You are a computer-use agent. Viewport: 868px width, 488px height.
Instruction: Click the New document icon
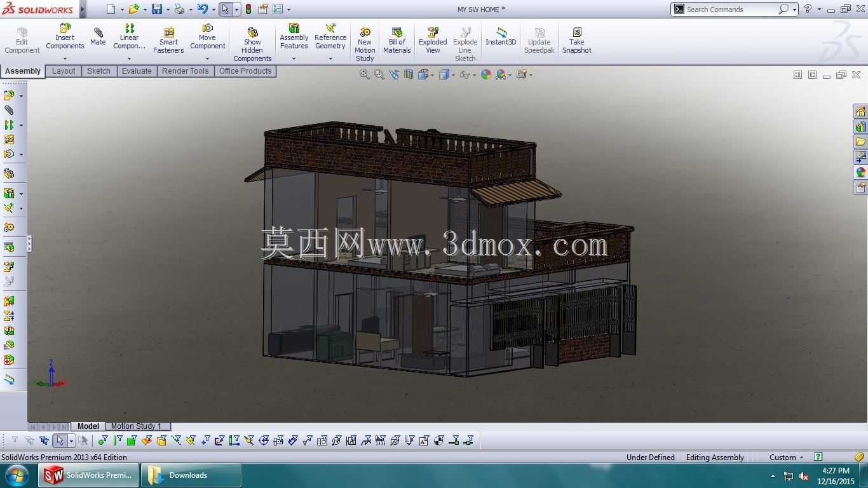click(111, 9)
